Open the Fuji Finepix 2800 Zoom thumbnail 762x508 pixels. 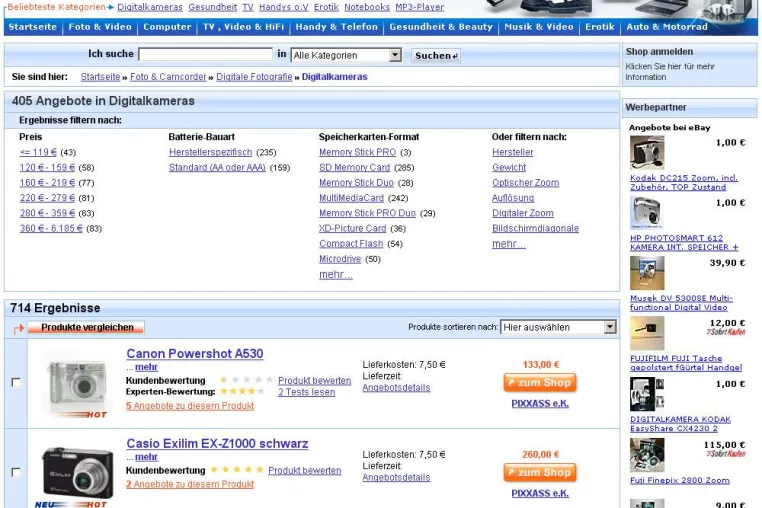pos(647,455)
